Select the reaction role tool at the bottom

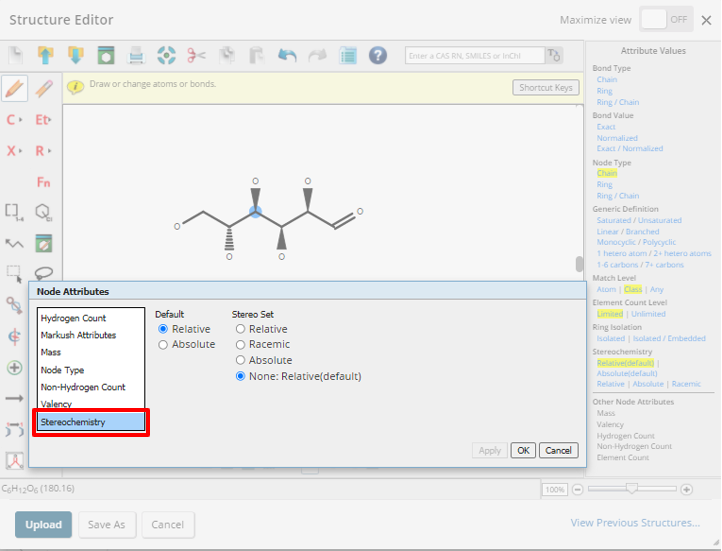(14, 460)
